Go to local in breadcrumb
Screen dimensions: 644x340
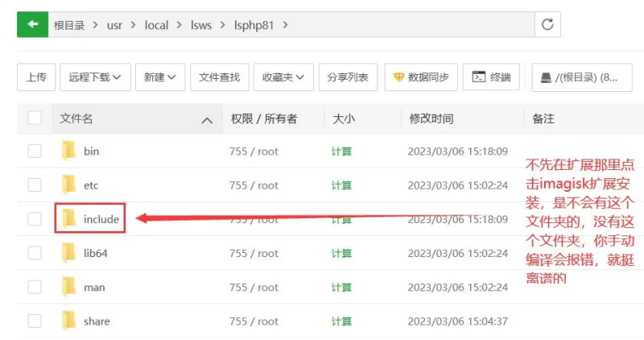(x=156, y=26)
